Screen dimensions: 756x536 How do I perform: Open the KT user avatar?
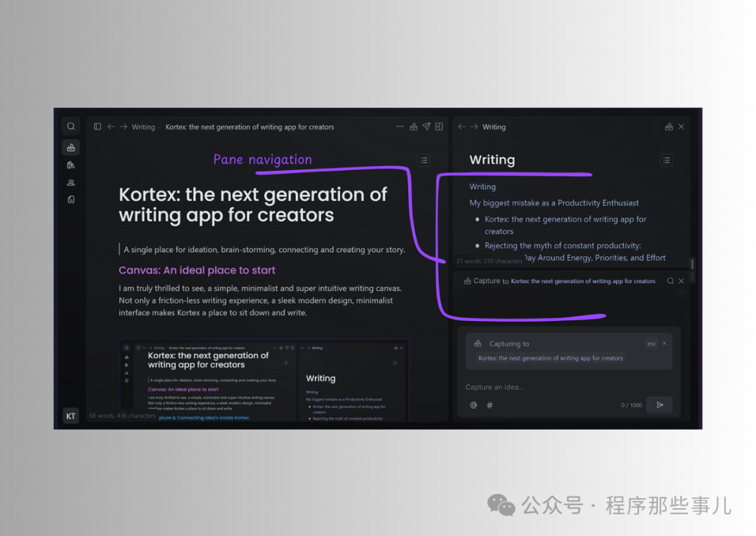71,416
